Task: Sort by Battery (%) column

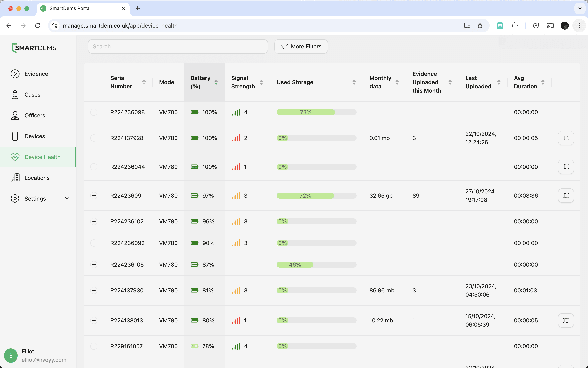Action: (216, 82)
